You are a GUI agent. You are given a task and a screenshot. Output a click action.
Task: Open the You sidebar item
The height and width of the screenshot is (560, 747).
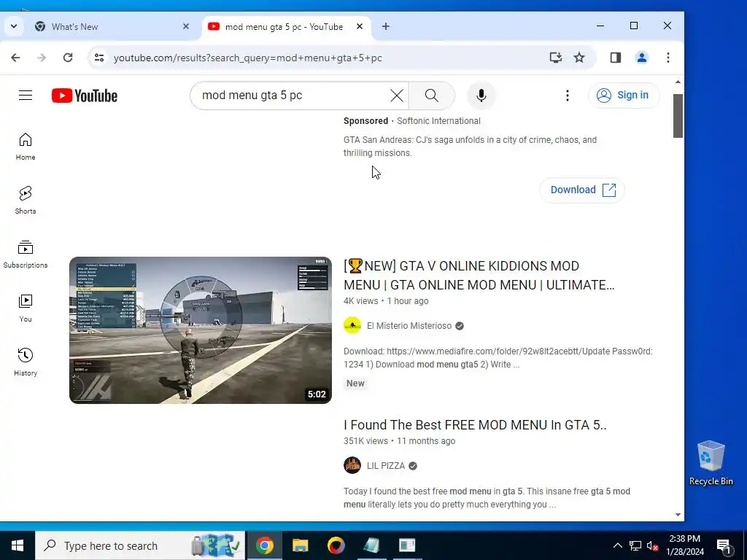[x=26, y=308]
